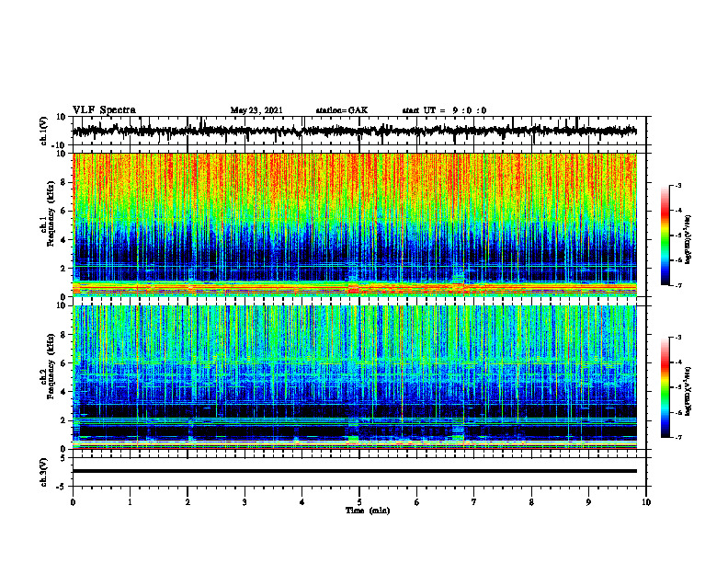728x563 pixels.
Task: Click inside the ch.1 spectrogram panel
Action: click(355, 224)
